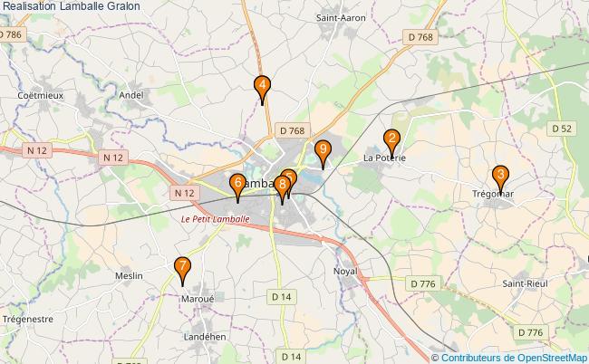Click the D 52 road shield

[562, 129]
